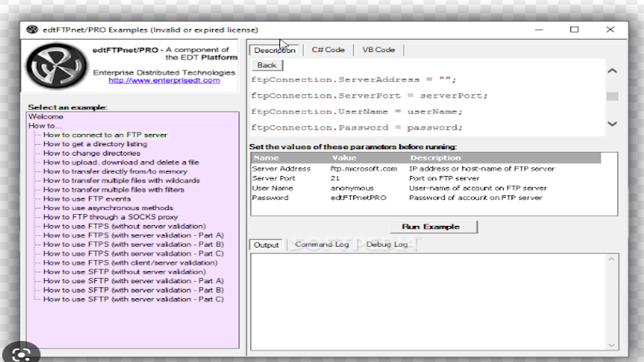644x362 pixels.
Task: Click the Server Address value ftp.microsoft.com
Action: [x=364, y=169]
